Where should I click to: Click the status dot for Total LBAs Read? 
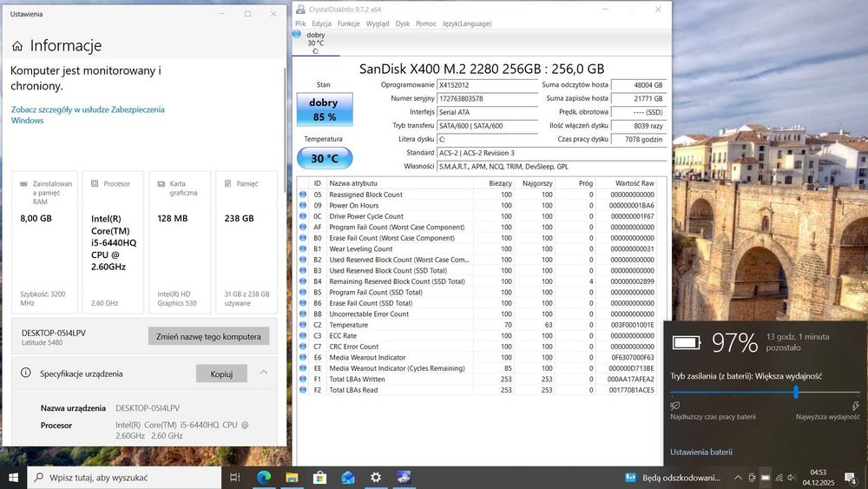[x=303, y=390]
